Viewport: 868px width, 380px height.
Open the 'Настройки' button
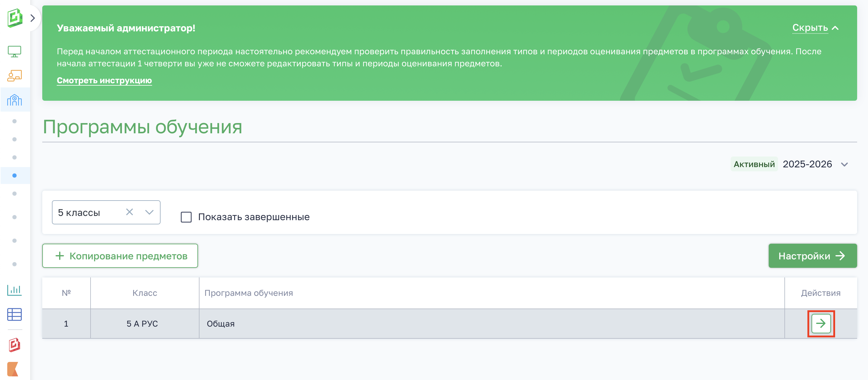tap(812, 256)
